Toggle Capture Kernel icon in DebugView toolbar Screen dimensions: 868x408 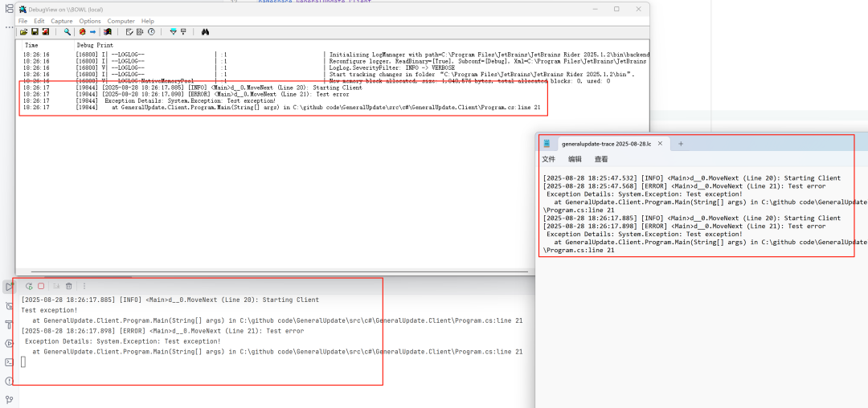(108, 32)
